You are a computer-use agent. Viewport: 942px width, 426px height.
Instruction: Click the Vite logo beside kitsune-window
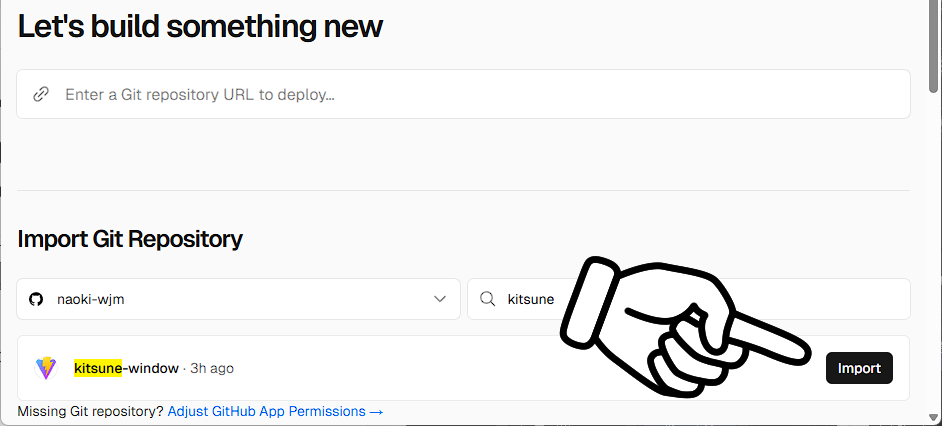pyautogui.click(x=46, y=368)
